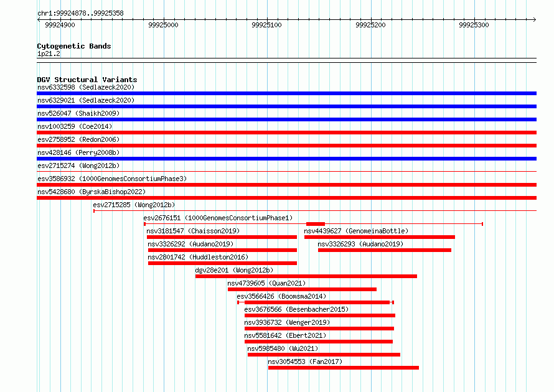Click the red bar under nsv3326292
554x392 pixels.
pos(223,250)
